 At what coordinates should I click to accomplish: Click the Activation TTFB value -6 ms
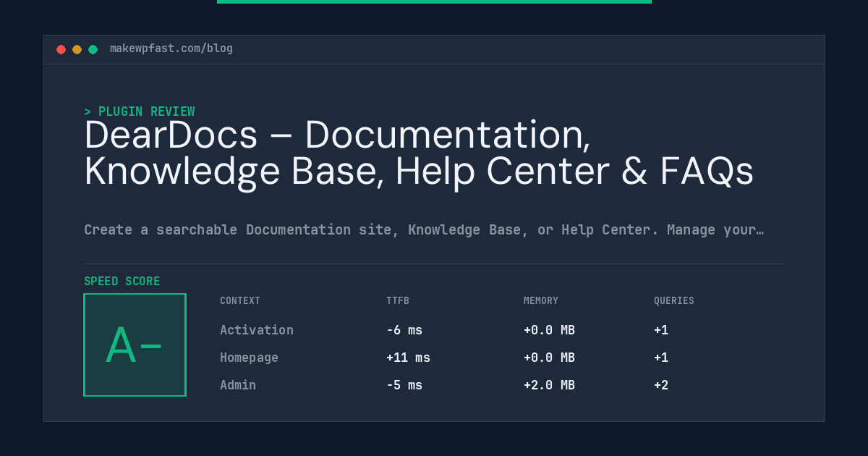point(404,330)
